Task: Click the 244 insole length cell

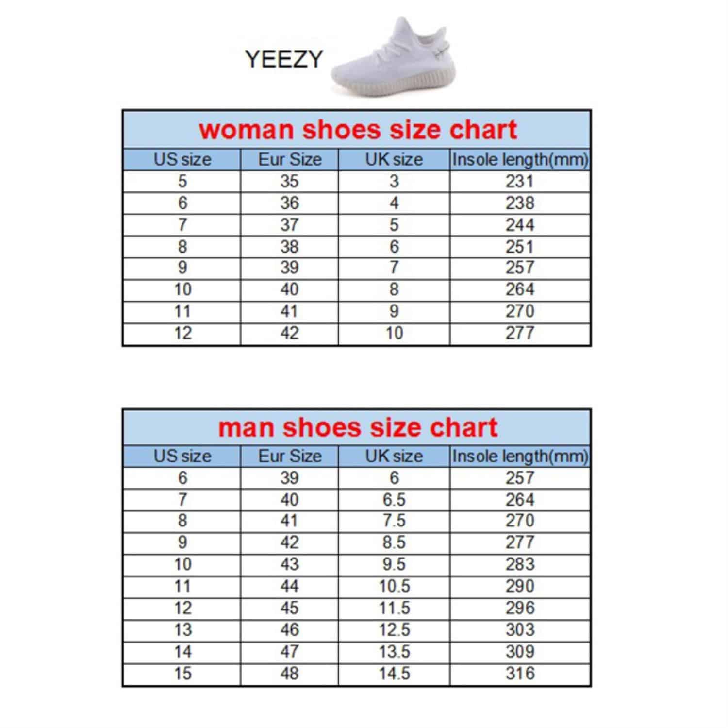Action: (x=520, y=225)
